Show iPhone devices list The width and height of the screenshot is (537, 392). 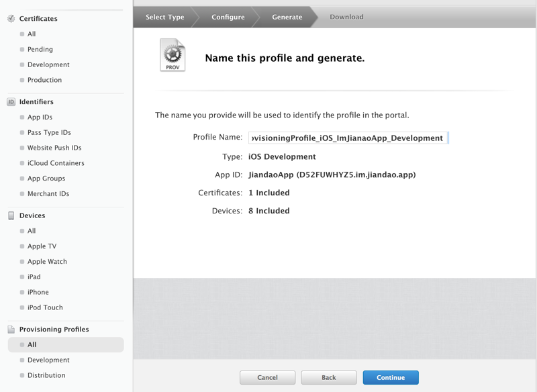coord(38,293)
